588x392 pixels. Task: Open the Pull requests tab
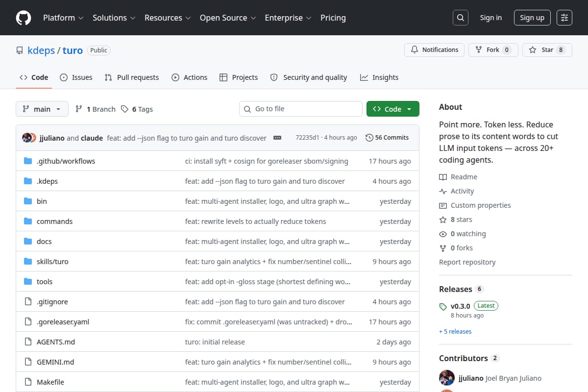coord(132,77)
